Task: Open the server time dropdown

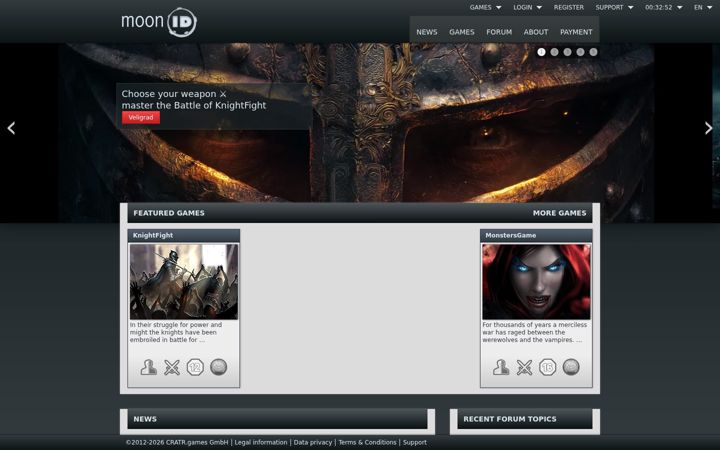Action: (x=664, y=7)
